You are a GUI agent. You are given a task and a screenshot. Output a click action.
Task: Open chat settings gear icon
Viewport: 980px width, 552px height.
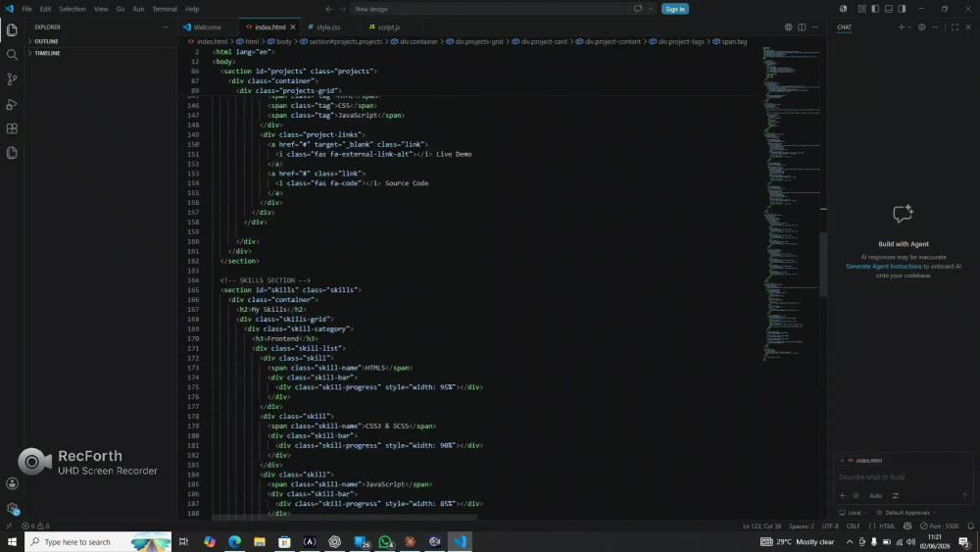click(921, 26)
